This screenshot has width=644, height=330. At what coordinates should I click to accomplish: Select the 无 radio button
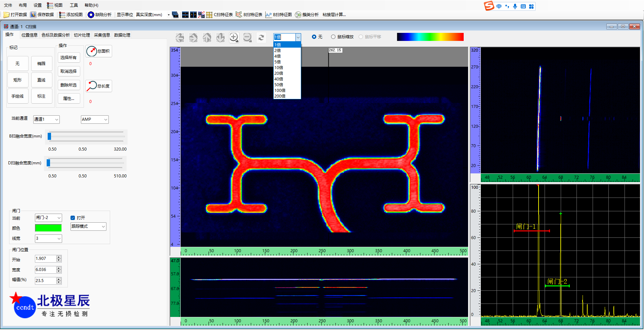(314, 37)
